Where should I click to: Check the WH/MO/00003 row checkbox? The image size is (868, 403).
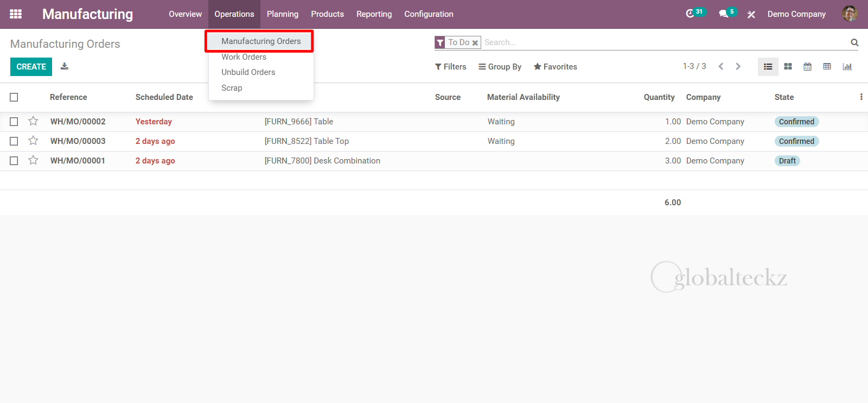pos(14,141)
